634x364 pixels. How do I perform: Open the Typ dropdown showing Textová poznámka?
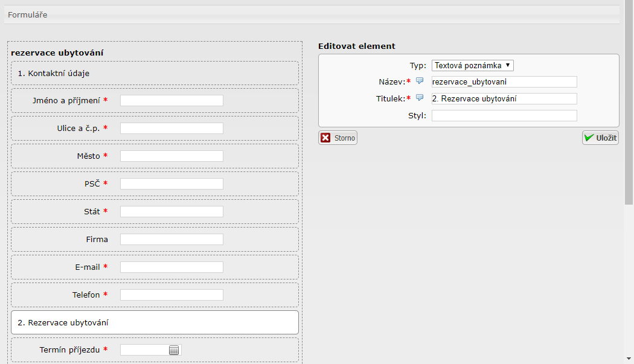click(472, 65)
